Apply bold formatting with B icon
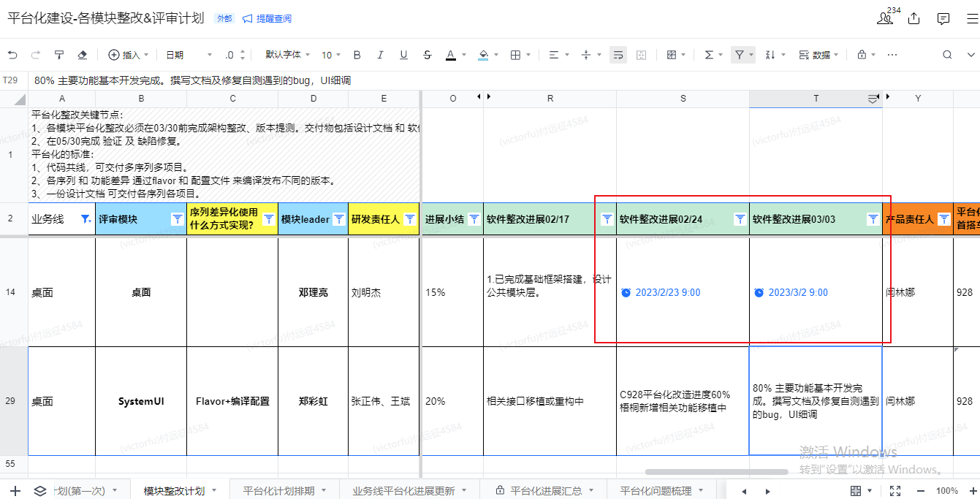Viewport: 980px width, 499px height. [x=357, y=55]
